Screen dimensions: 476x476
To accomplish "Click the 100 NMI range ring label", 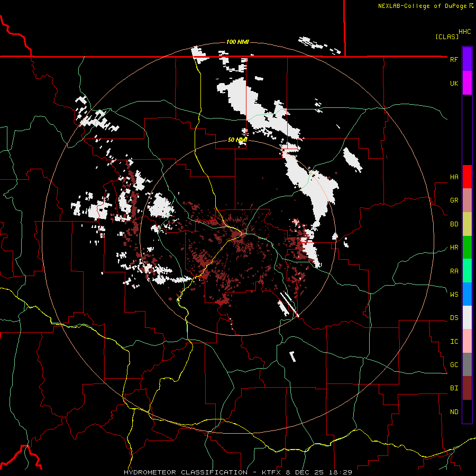I will (x=237, y=42).
